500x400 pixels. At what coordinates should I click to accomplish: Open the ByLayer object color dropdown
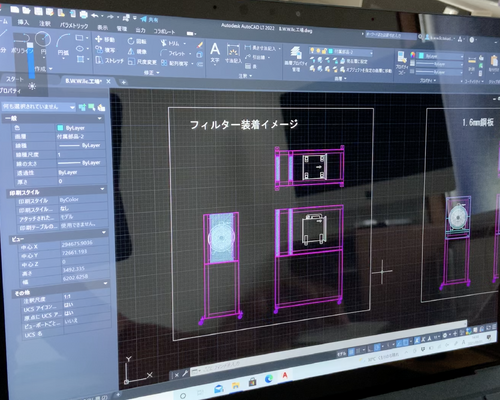pyautogui.click(x=441, y=56)
